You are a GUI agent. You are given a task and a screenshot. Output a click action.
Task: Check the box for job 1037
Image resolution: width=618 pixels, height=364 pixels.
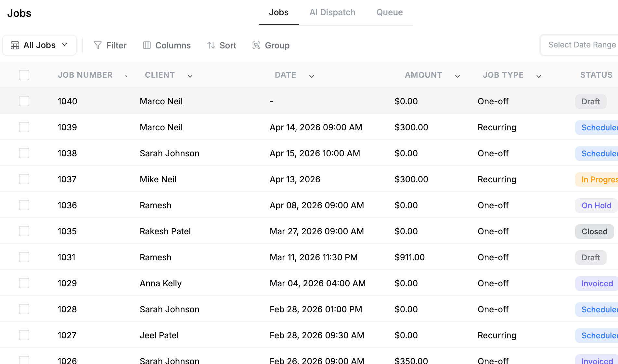click(x=24, y=179)
